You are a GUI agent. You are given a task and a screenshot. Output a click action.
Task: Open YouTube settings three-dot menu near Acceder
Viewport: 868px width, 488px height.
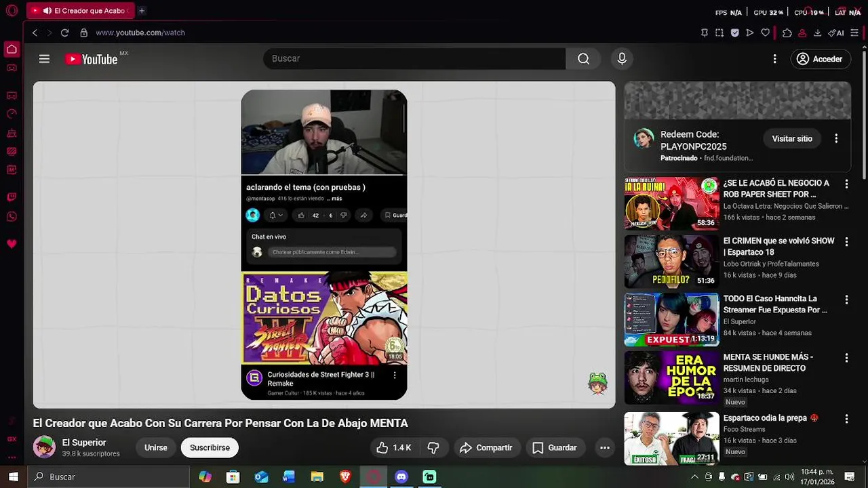tap(774, 59)
